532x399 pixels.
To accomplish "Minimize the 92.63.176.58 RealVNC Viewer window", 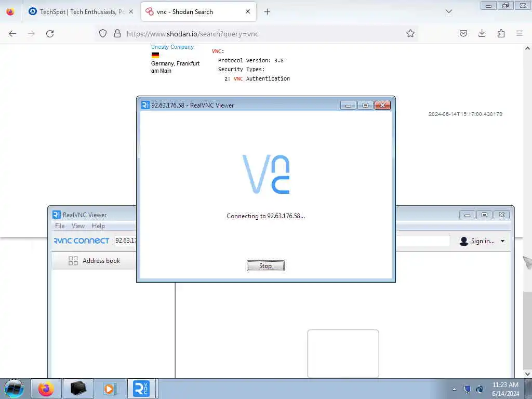I will pos(348,105).
